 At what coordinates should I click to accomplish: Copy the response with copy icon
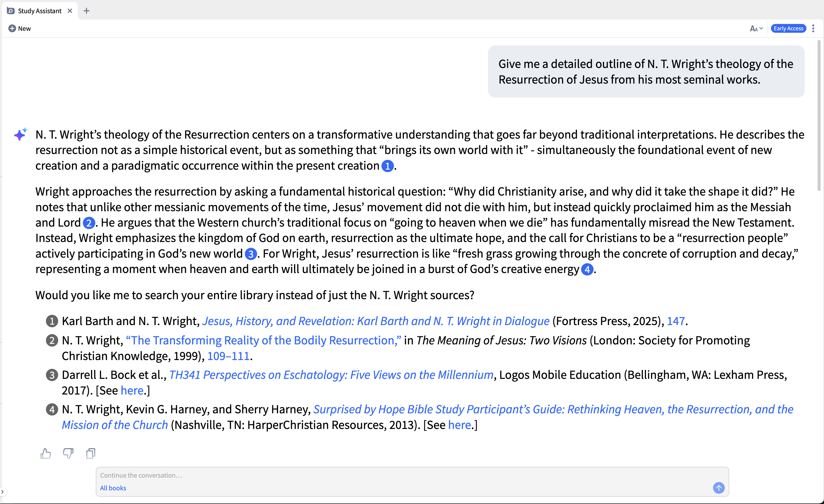[x=91, y=453]
